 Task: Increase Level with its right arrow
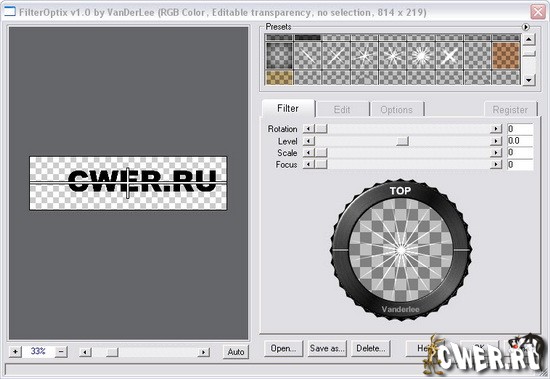pyautogui.click(x=496, y=141)
